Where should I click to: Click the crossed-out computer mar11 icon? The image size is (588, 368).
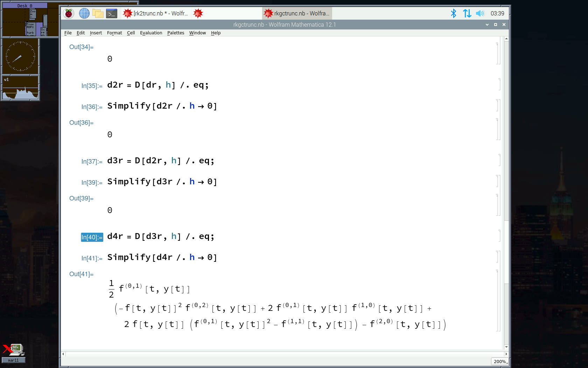13,351
